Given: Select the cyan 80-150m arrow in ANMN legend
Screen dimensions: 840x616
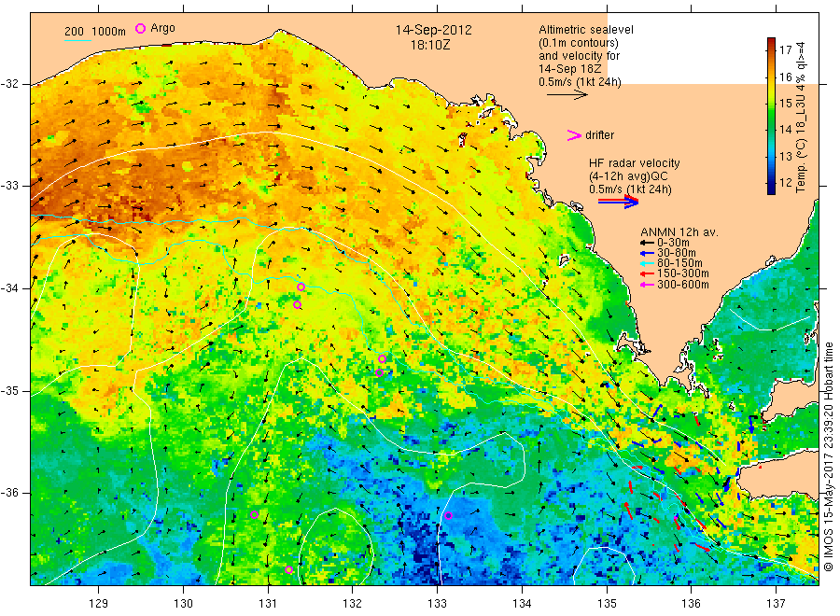Looking at the screenshot, I should (x=648, y=263).
